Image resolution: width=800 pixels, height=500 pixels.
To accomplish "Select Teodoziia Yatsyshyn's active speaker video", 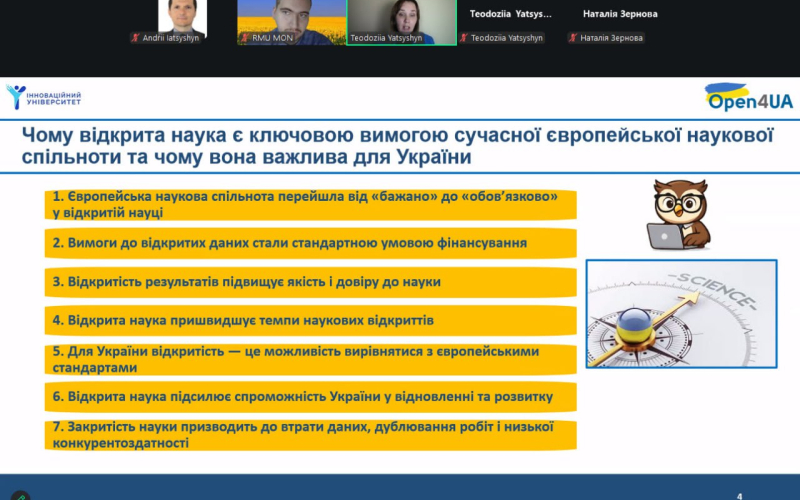I will (395, 20).
